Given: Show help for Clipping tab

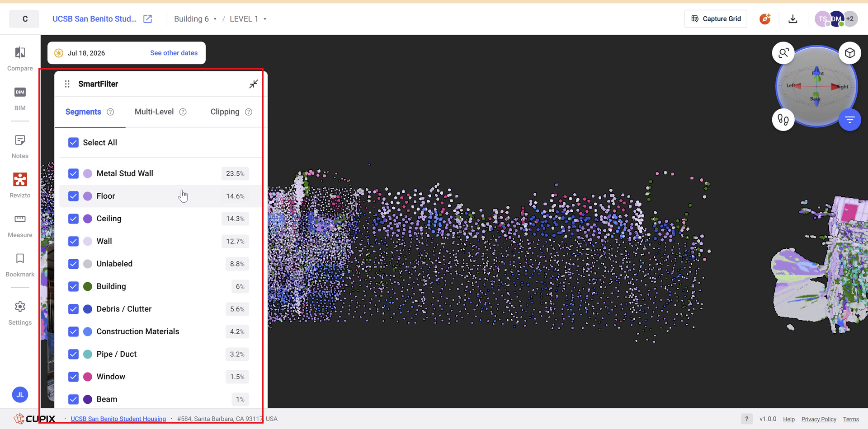Looking at the screenshot, I should click(249, 112).
